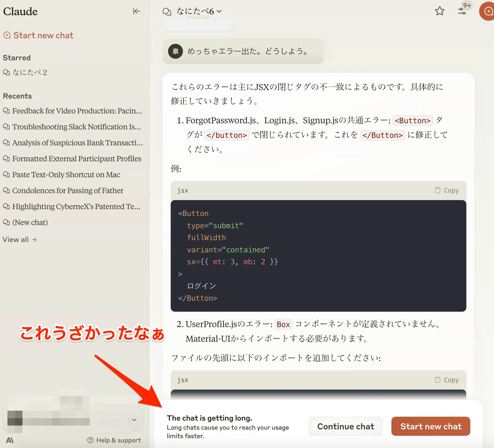Viewport: 494px width, 448px height.
Task: Copy the first jsx Button code block
Action: tap(447, 191)
